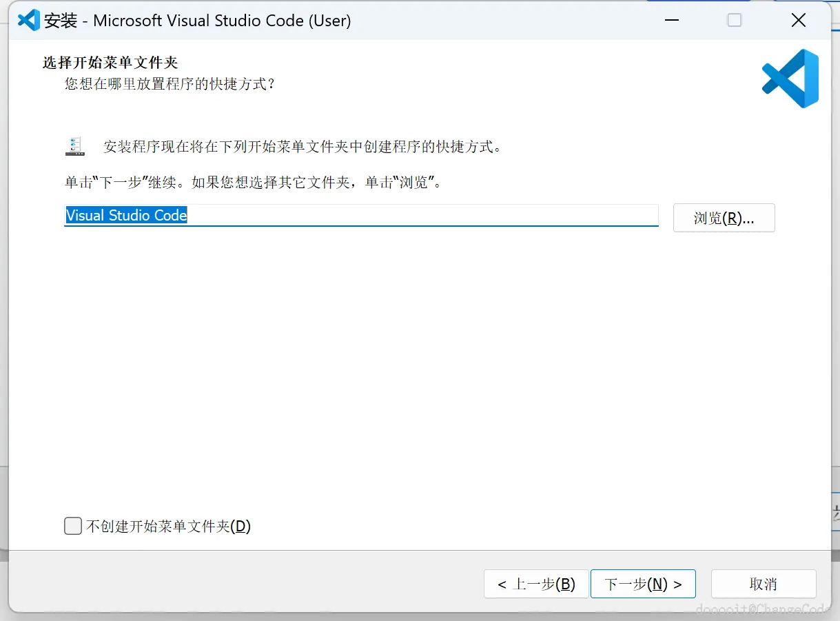Open the 浏览(R)... browse dialog
Image resolution: width=840 pixels, height=621 pixels.
pos(724,218)
